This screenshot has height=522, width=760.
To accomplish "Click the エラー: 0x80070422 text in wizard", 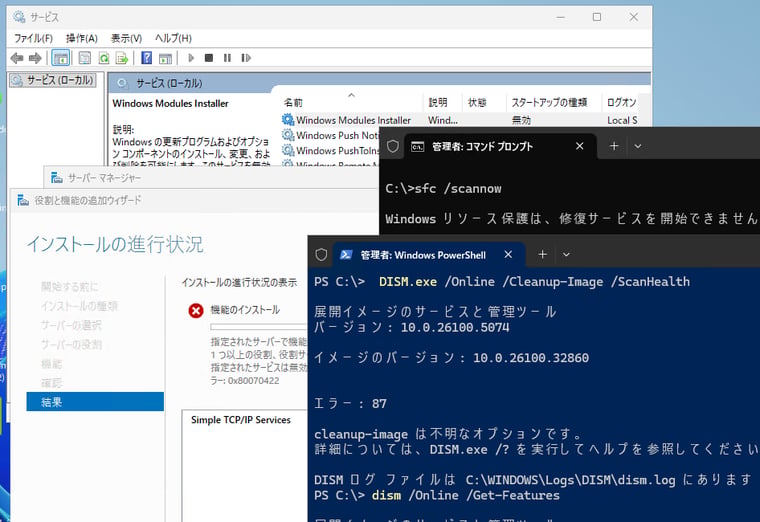I will pos(245,380).
